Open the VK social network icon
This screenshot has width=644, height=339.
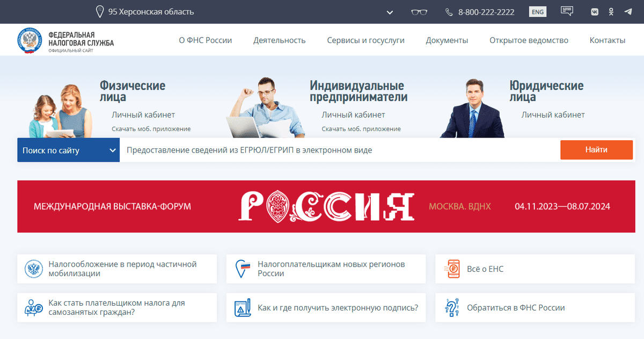click(595, 12)
